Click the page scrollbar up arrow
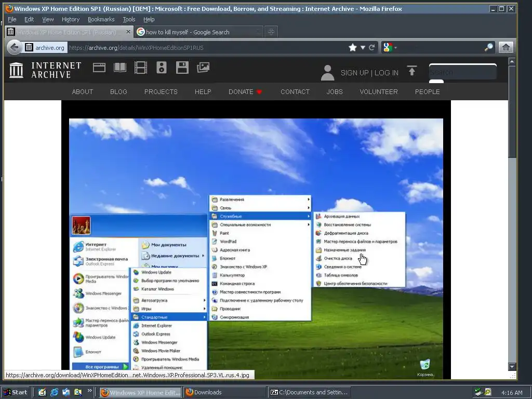 512,61
